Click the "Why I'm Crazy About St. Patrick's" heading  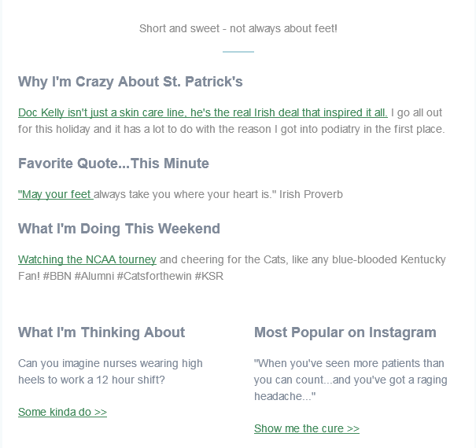click(x=131, y=82)
